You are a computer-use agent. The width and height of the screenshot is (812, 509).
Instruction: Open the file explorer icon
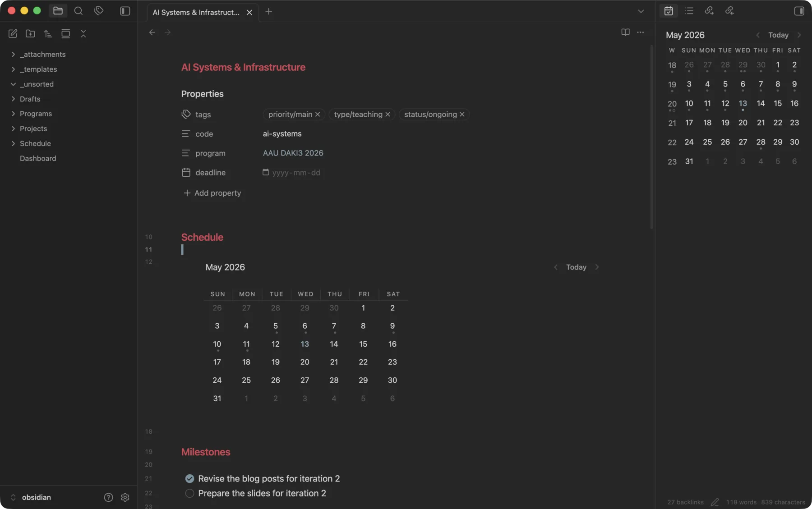pyautogui.click(x=58, y=11)
